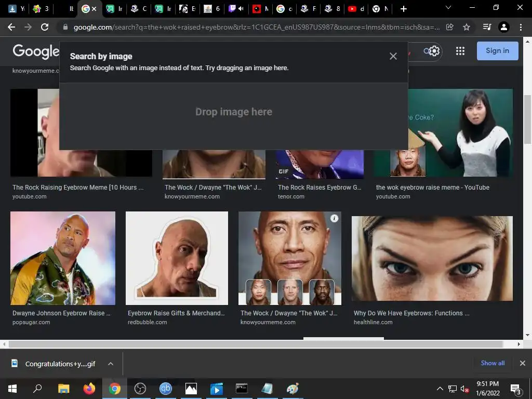Screen dimensions: 532x399
Task: Open Windows taskbar search
Action: (x=37, y=389)
